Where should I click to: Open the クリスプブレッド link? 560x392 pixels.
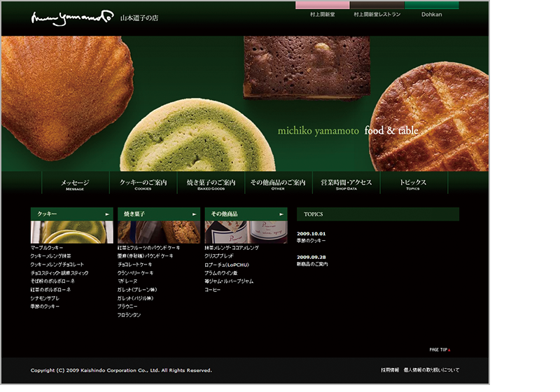219,256
